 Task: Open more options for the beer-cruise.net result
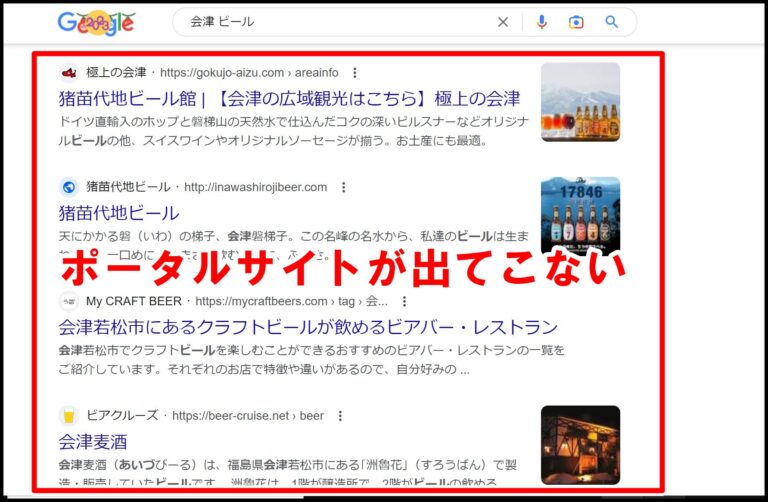click(340, 416)
